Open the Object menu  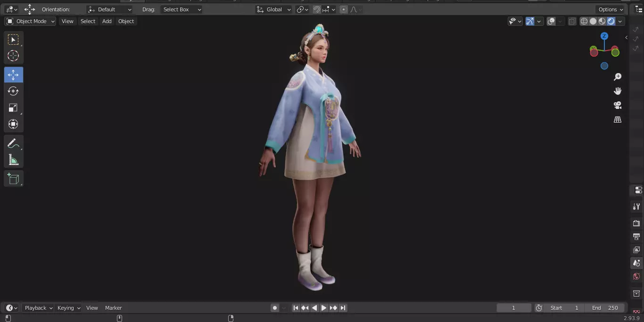tap(126, 21)
